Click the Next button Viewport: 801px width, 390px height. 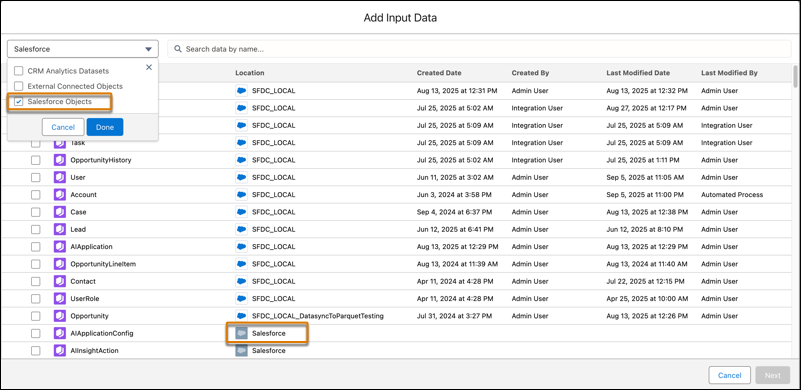pos(773,375)
